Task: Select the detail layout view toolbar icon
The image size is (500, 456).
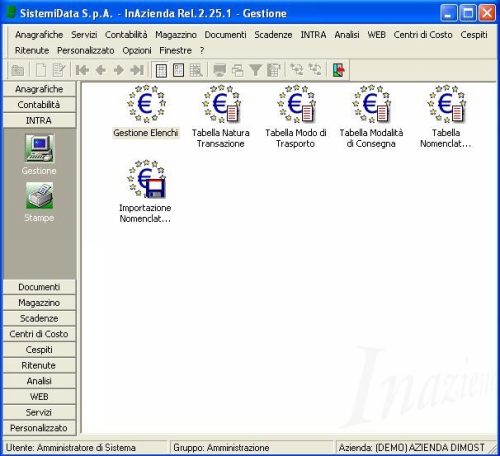Action: (178, 70)
